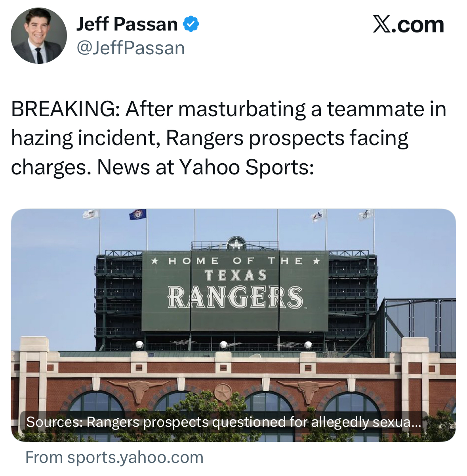Click the display name Jeff Passan
Image resolution: width=467 pixels, height=476 pixels.
(127, 24)
